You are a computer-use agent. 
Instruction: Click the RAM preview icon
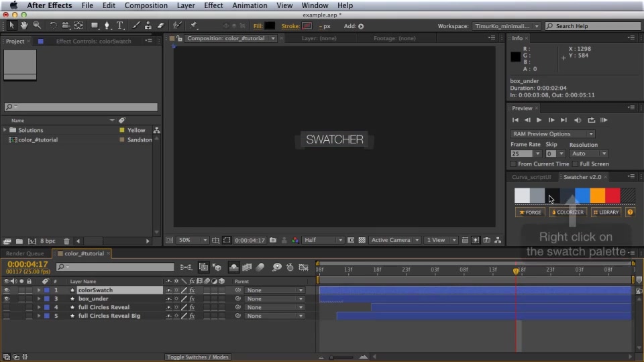pyautogui.click(x=604, y=120)
